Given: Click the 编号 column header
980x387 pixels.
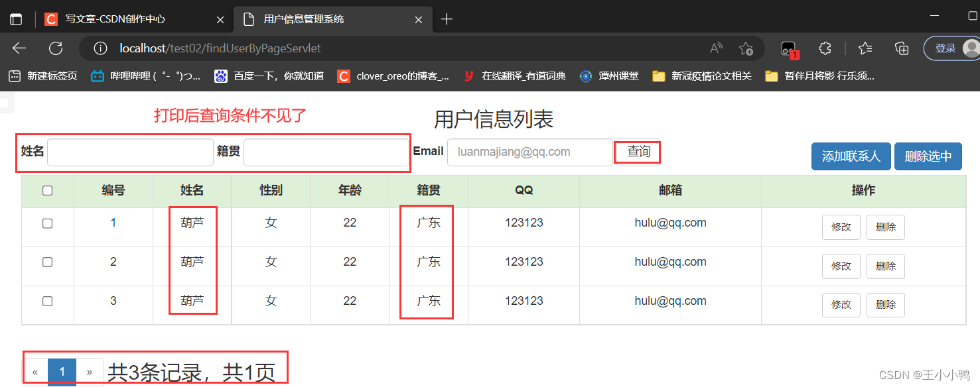Looking at the screenshot, I should (113, 191).
